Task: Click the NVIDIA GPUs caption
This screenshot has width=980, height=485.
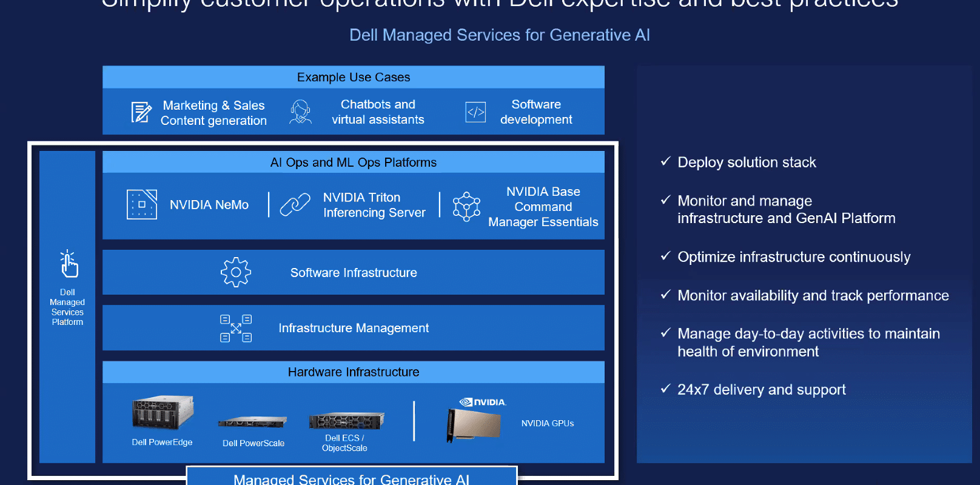Action: point(548,423)
